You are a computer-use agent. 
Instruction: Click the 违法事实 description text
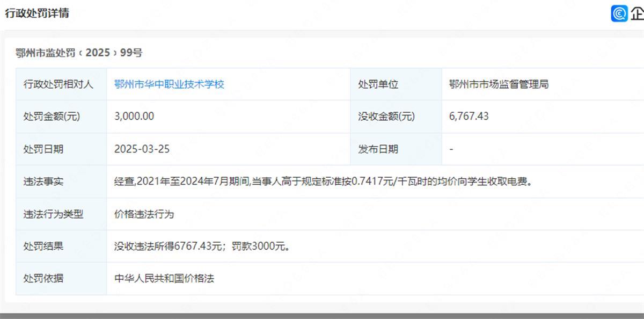(323, 182)
